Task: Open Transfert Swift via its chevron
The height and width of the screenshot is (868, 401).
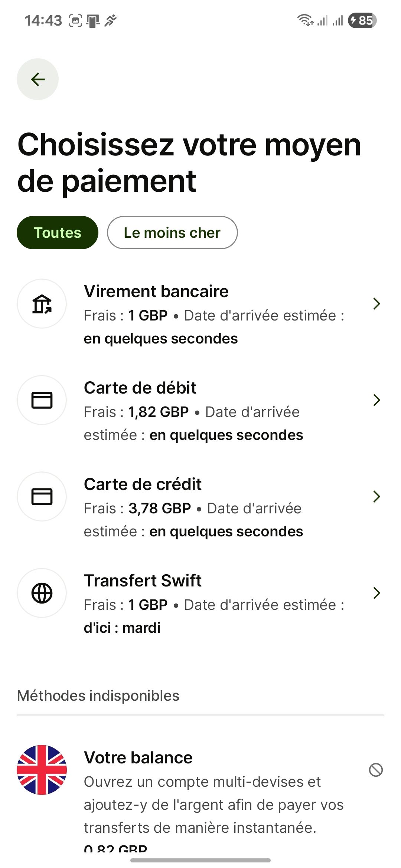Action: tap(376, 593)
